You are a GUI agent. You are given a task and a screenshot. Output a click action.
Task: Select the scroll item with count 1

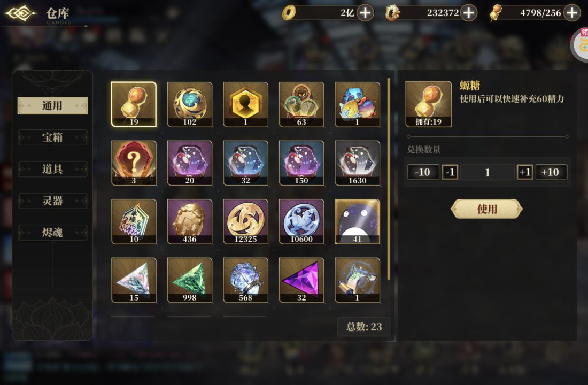tap(358, 280)
